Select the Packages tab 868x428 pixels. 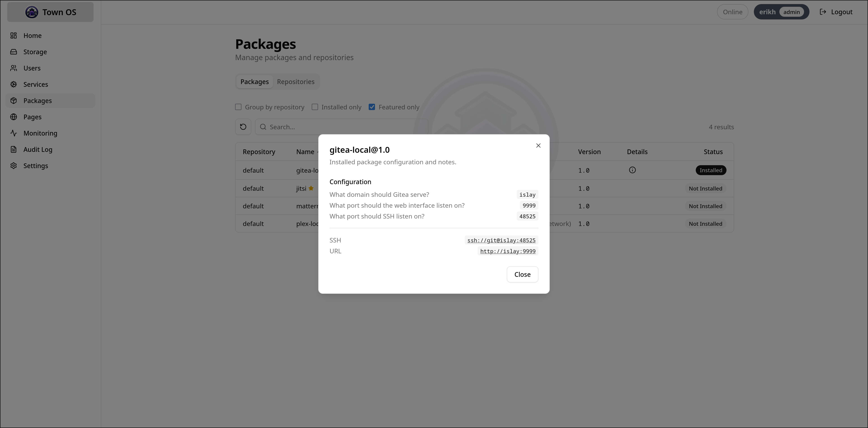[x=254, y=82]
